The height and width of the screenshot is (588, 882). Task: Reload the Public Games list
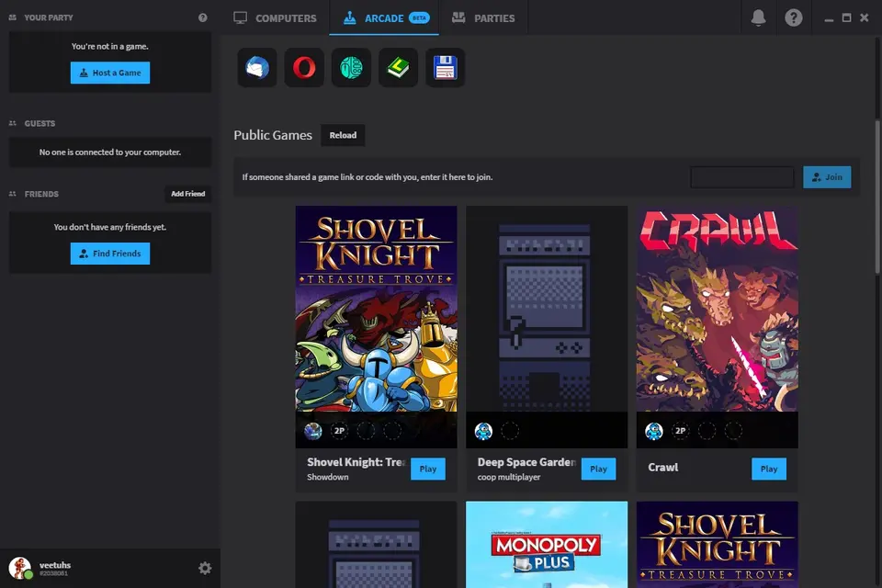pyautogui.click(x=343, y=135)
